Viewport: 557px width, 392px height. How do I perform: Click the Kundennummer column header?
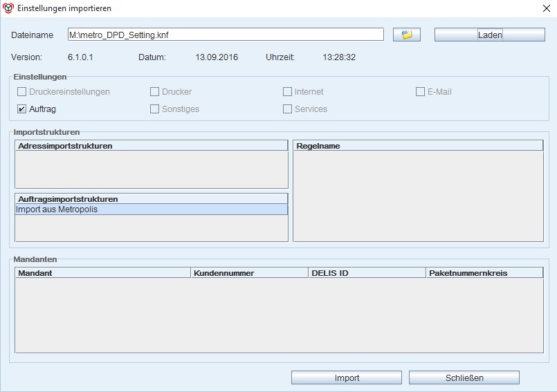pos(249,273)
